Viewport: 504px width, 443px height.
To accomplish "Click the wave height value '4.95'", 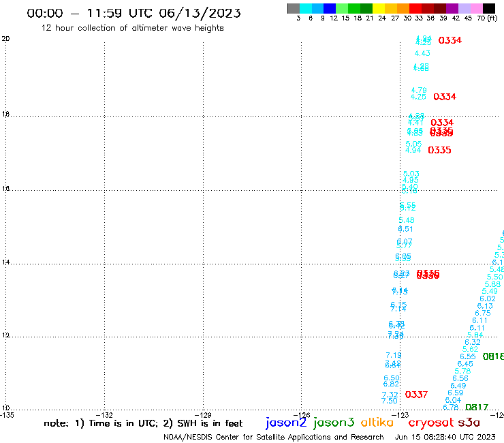I will point(411,180).
